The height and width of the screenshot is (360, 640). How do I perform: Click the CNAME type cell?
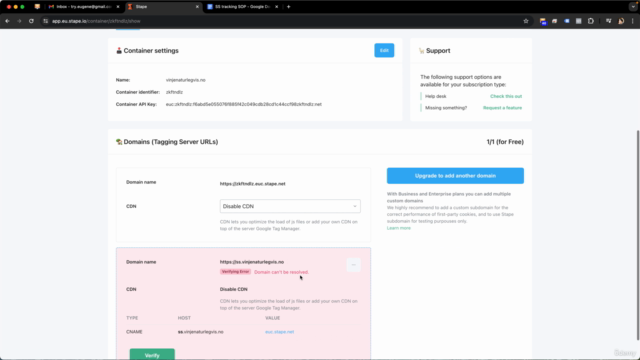click(x=134, y=332)
